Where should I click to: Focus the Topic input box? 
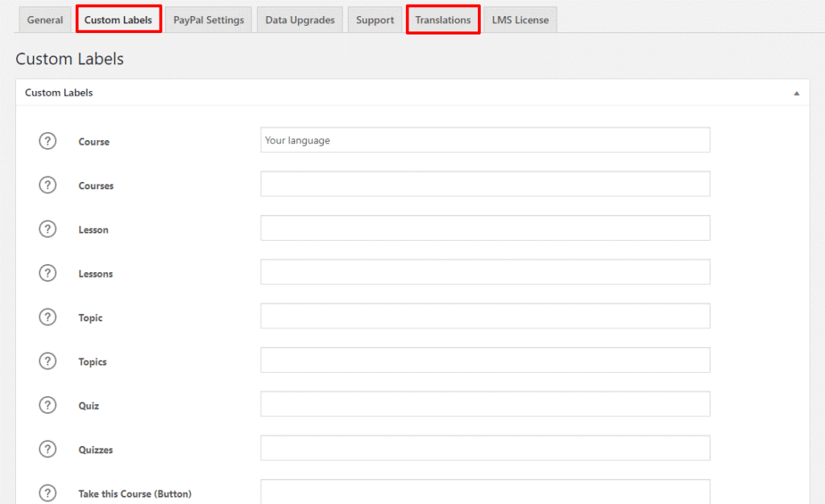tap(485, 316)
